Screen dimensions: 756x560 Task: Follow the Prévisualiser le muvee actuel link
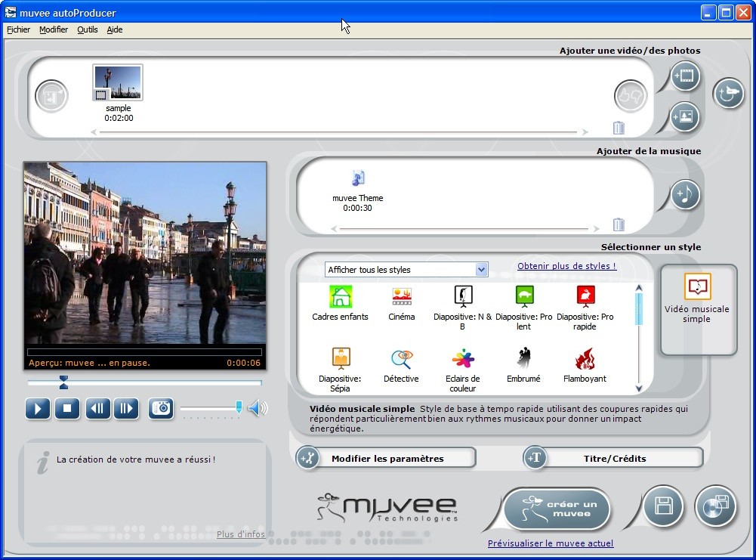(x=550, y=543)
